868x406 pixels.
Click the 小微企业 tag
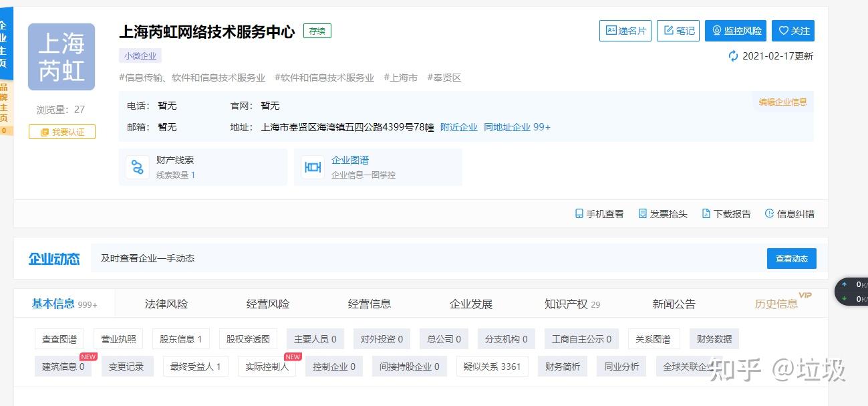(x=140, y=56)
